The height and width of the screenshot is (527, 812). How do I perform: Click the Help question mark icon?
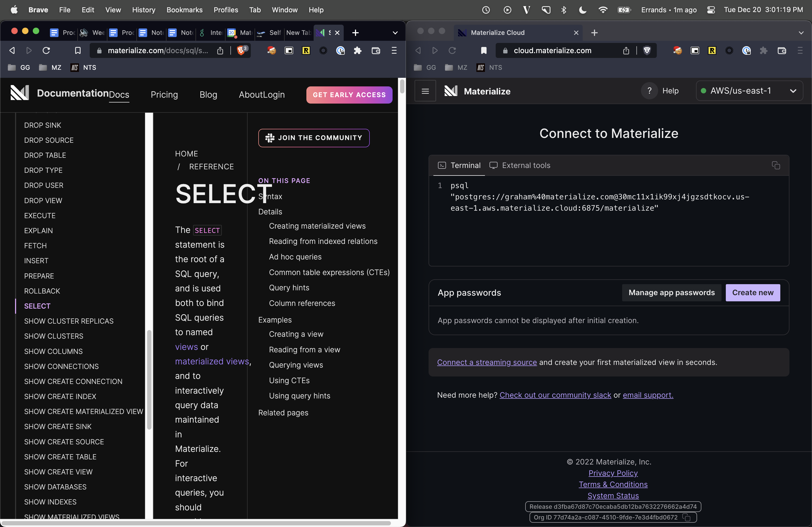(x=649, y=91)
